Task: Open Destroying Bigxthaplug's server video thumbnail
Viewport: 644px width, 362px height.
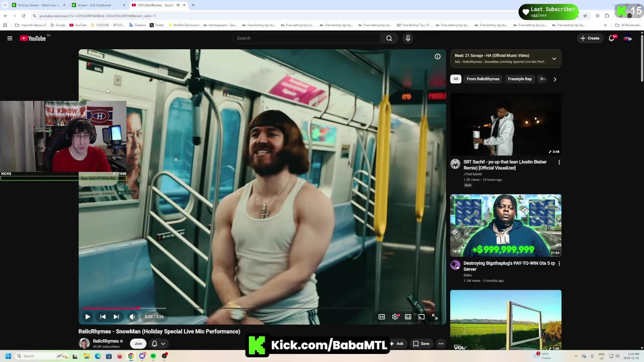Action: pyautogui.click(x=506, y=226)
